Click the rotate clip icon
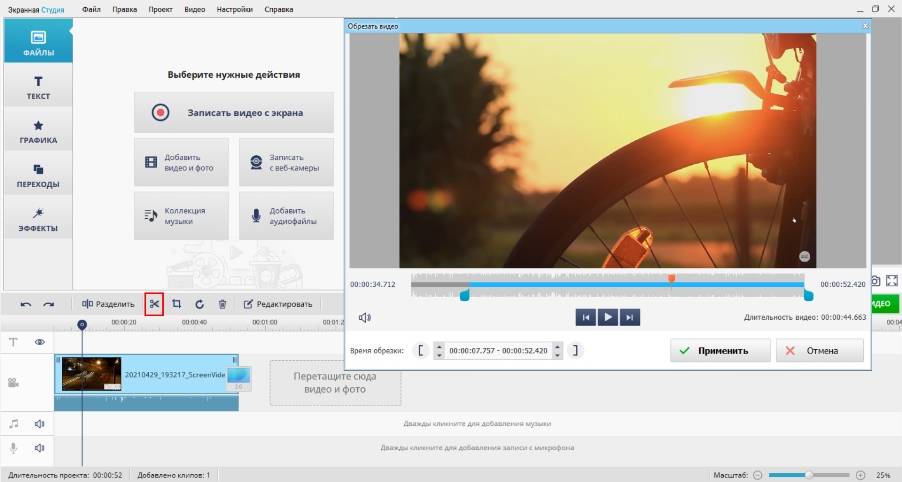This screenshot has height=482, width=902. click(x=199, y=304)
